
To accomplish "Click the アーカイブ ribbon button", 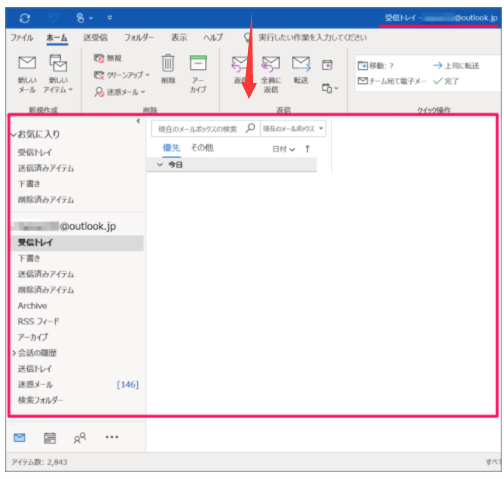I will pos(198,74).
